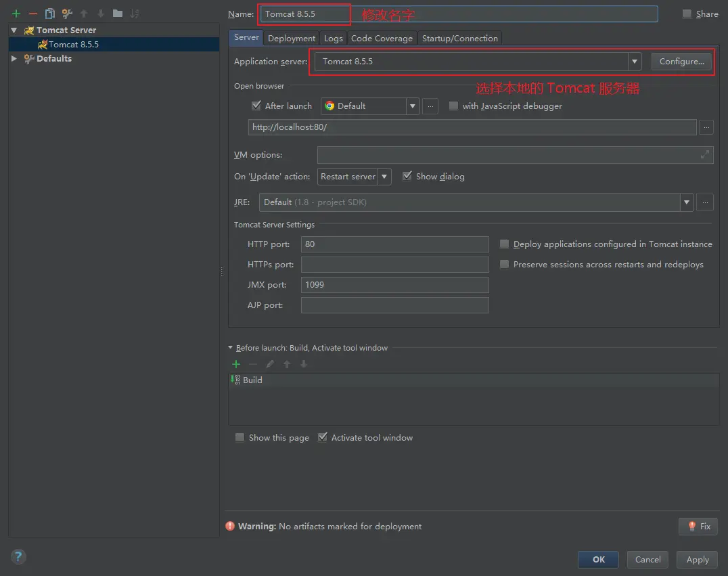Expand the Defaults tree node
The image size is (728, 576).
pyautogui.click(x=14, y=58)
